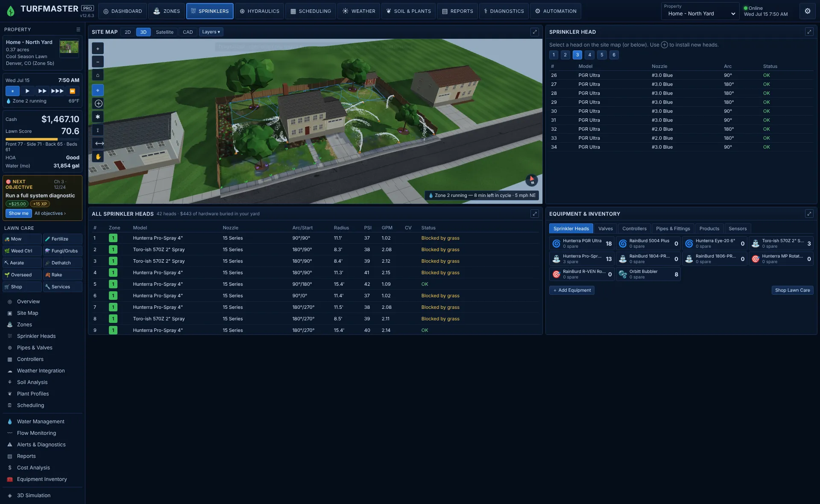Reset site map to home view
The height and width of the screenshot is (504, 820).
tap(98, 75)
